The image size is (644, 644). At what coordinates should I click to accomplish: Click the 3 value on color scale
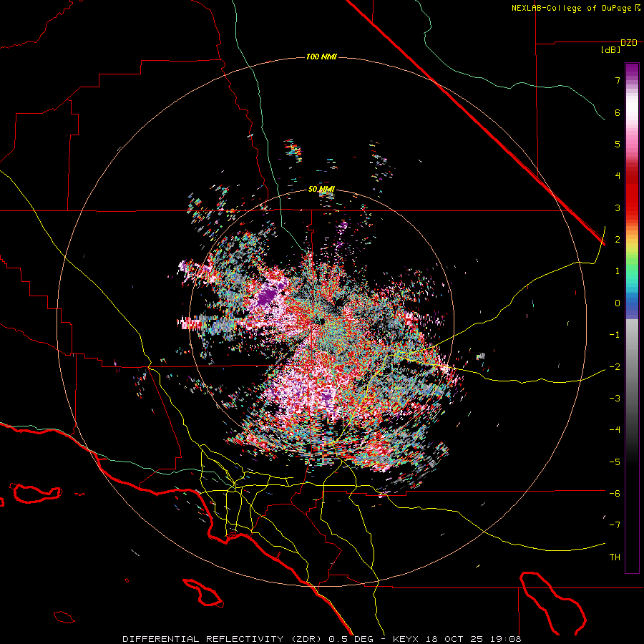[x=618, y=208]
